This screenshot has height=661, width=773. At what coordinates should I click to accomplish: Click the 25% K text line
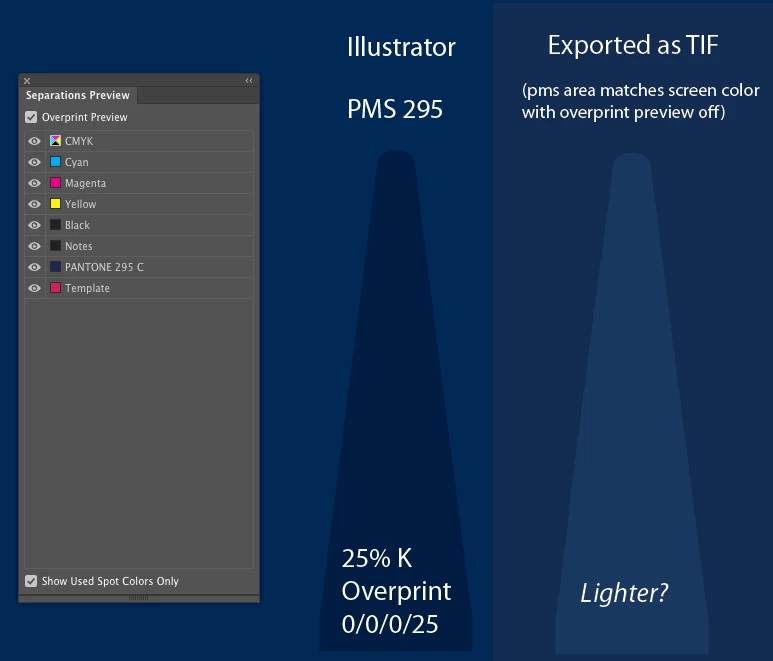(377, 558)
